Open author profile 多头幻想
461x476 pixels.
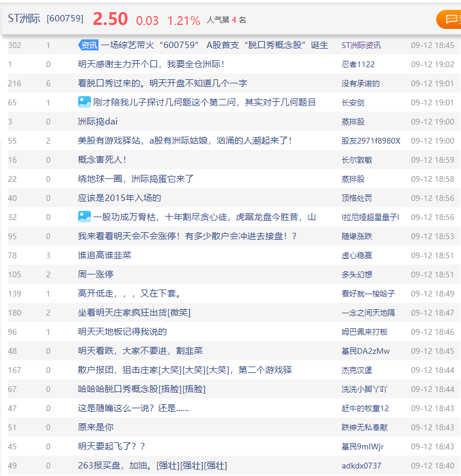click(357, 274)
